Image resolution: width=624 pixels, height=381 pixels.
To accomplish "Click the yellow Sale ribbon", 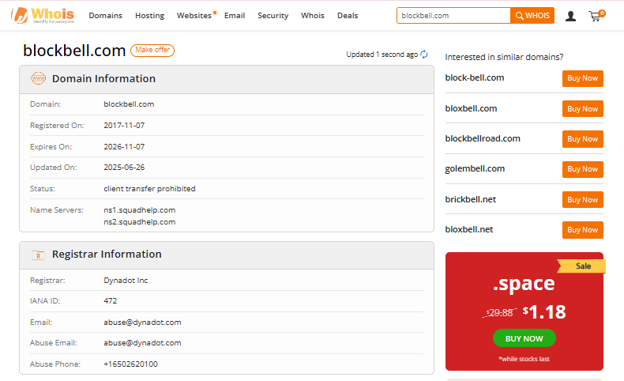I will (582, 266).
